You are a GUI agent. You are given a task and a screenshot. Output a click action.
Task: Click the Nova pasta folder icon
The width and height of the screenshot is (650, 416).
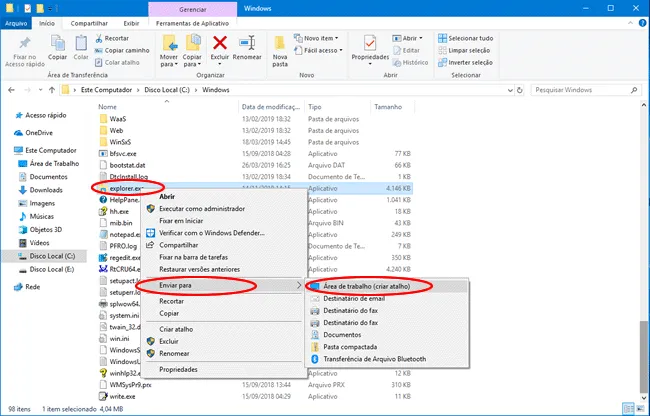[279, 44]
